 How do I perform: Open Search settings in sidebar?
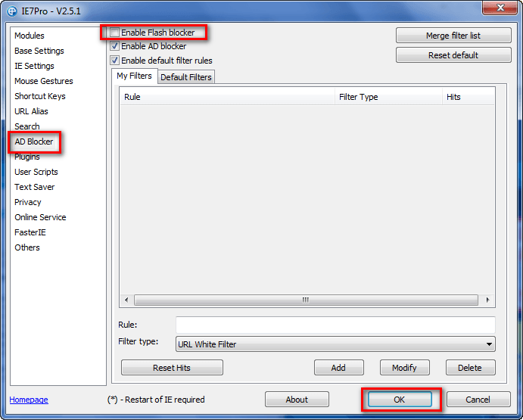click(x=27, y=126)
